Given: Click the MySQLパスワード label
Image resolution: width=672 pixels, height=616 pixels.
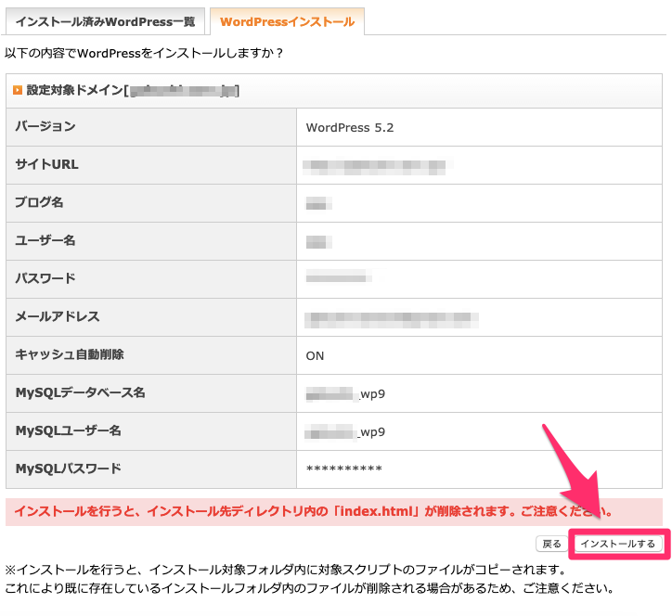Looking at the screenshot, I should 68,468.
